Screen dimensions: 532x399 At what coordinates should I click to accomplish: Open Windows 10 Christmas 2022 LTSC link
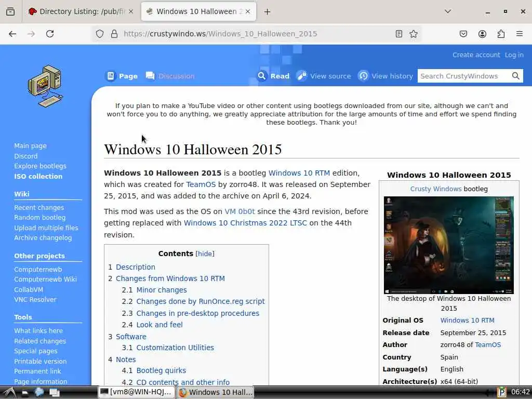[245, 223]
